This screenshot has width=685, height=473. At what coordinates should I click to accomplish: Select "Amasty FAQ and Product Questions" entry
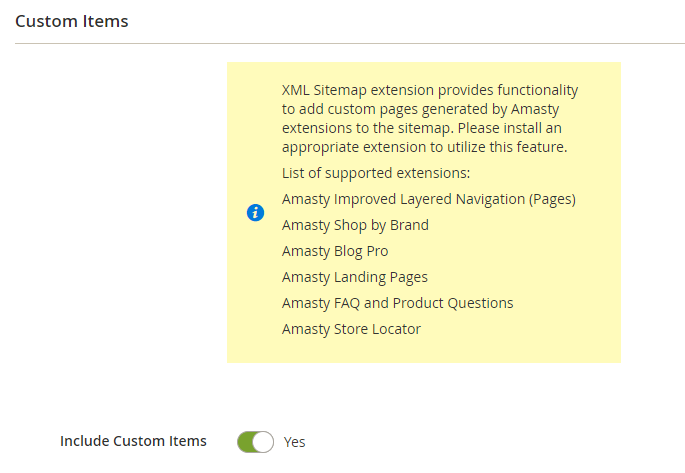[398, 303]
